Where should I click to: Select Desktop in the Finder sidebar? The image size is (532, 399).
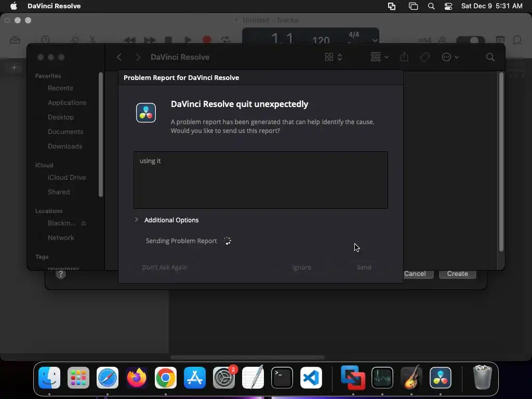[61, 117]
